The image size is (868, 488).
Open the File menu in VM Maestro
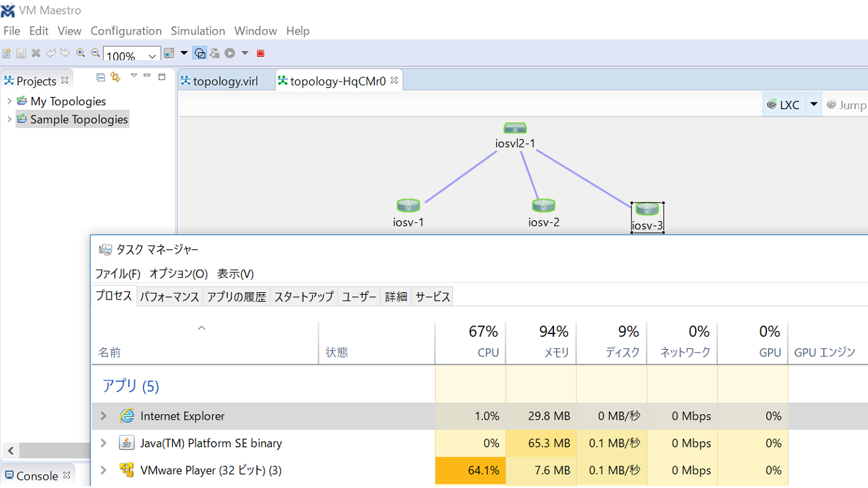[x=12, y=30]
